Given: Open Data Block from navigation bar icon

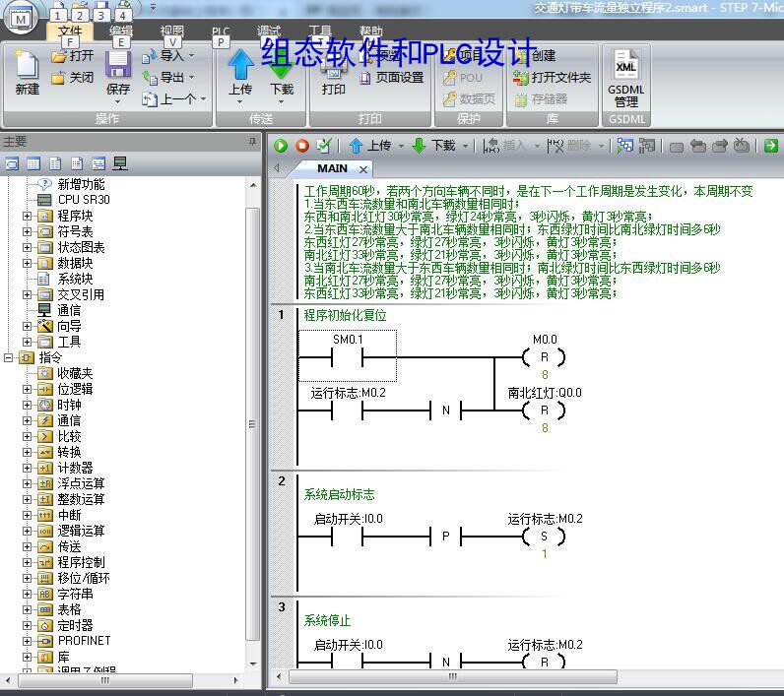Looking at the screenshot, I should 77,163.
